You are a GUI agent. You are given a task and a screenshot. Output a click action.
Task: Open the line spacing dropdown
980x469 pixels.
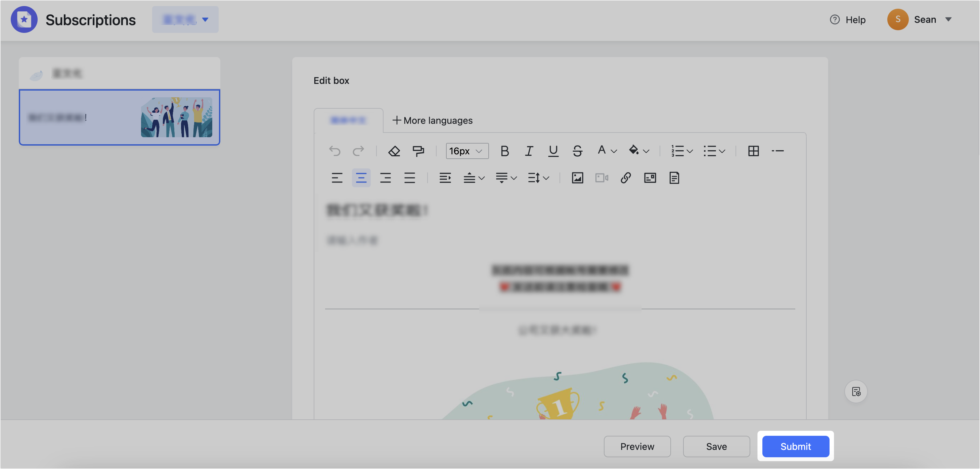click(538, 177)
